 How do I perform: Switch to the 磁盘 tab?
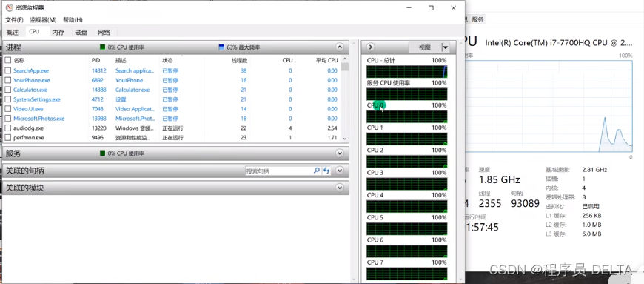pos(81,33)
